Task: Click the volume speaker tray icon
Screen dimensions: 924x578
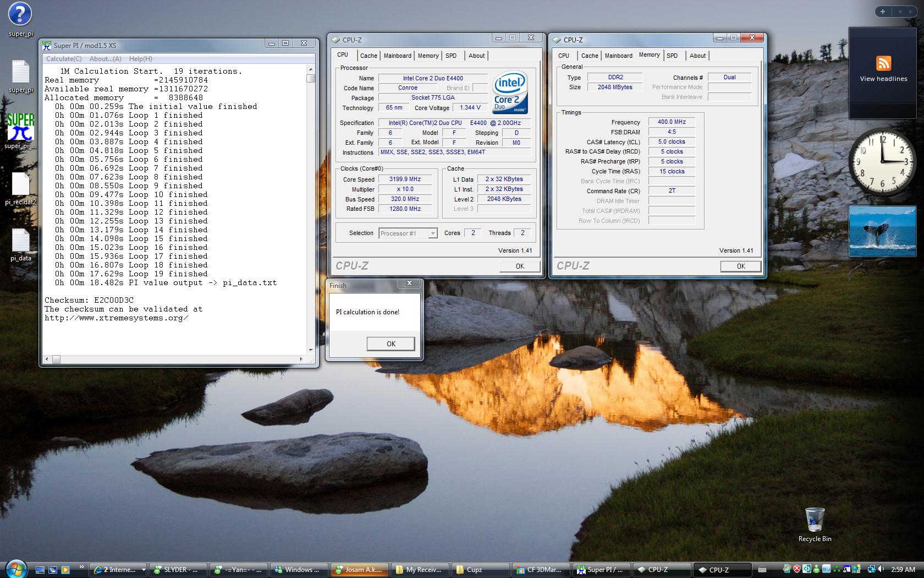Action: pos(881,570)
